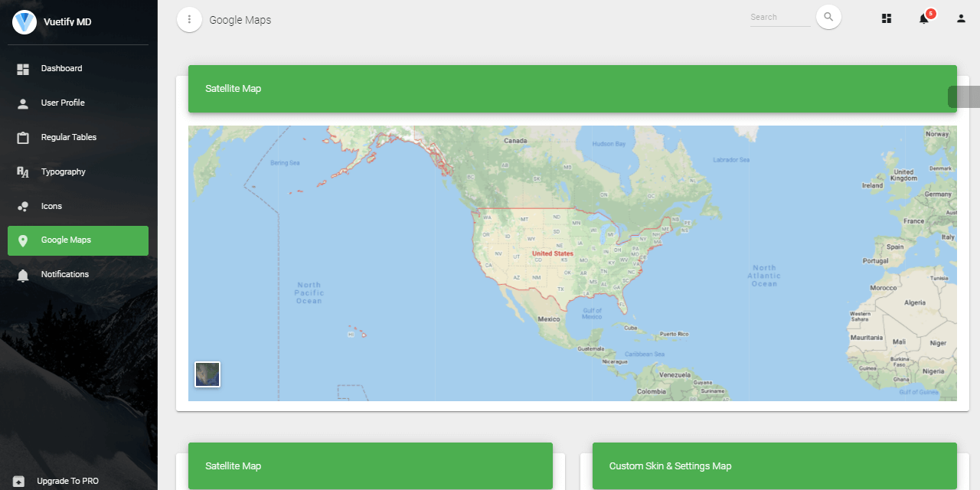Select Notifications in the sidebar menu

pyautogui.click(x=65, y=274)
